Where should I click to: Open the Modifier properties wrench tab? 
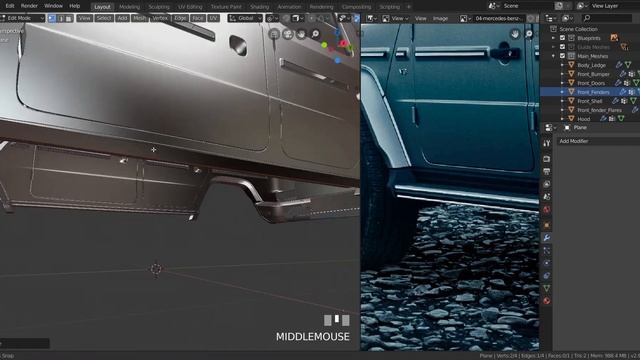click(x=547, y=238)
